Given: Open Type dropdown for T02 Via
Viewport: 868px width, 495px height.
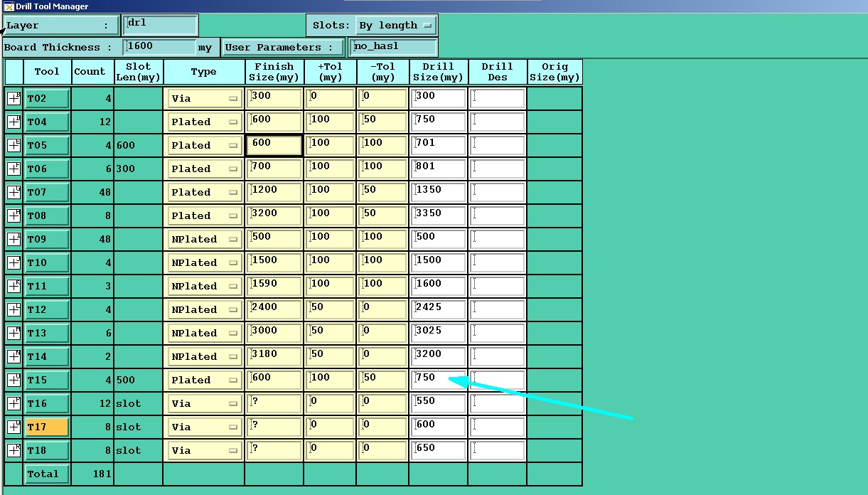Looking at the screenshot, I should pos(205,98).
